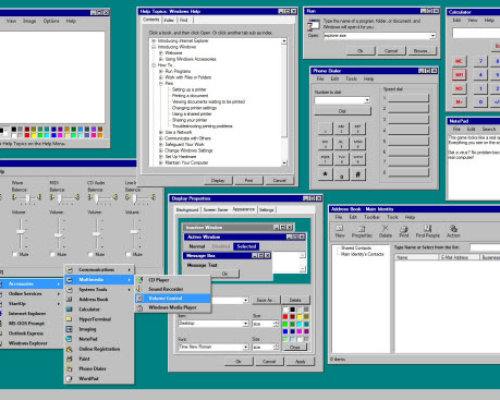This screenshot has height=400, width=500.
Task: Open the Tools menu in Phone Dialer
Action: point(351,79)
